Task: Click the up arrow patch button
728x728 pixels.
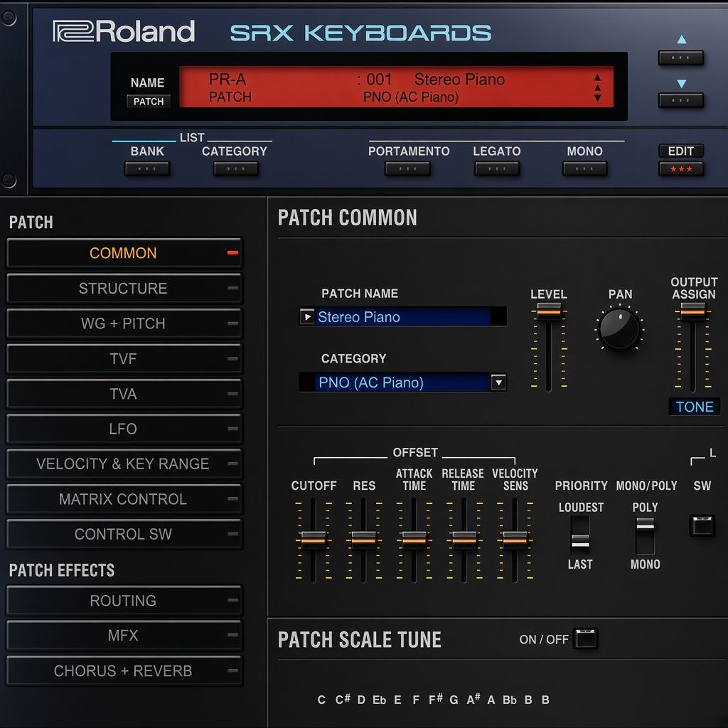Action: pyautogui.click(x=680, y=58)
